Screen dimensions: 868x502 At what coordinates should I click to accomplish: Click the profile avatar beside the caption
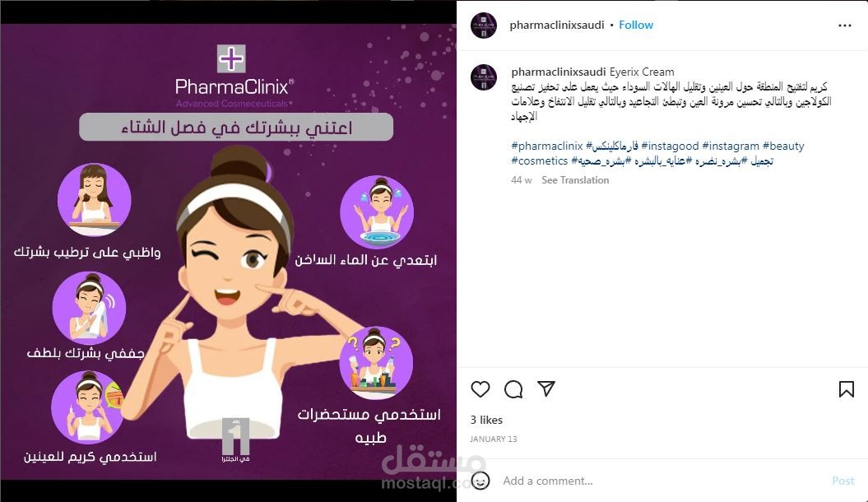(x=483, y=77)
